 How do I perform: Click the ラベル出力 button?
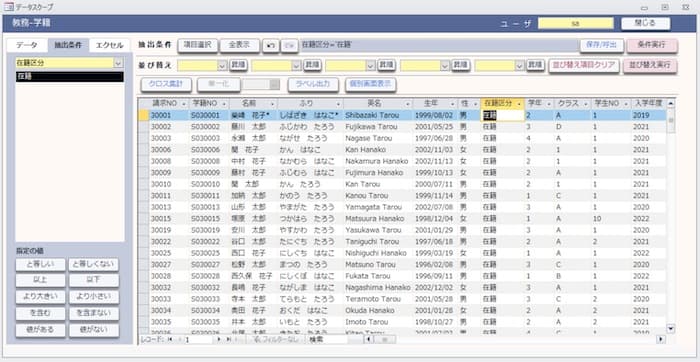[313, 84]
